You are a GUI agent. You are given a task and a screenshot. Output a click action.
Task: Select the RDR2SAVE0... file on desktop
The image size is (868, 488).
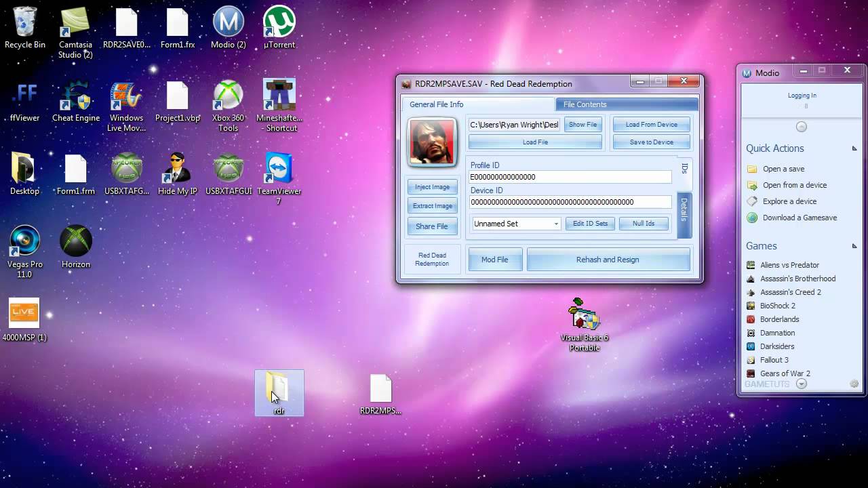pos(127,28)
